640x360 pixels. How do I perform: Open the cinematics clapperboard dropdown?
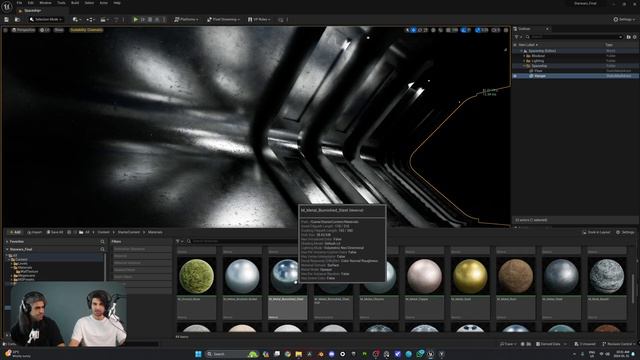tap(104, 19)
